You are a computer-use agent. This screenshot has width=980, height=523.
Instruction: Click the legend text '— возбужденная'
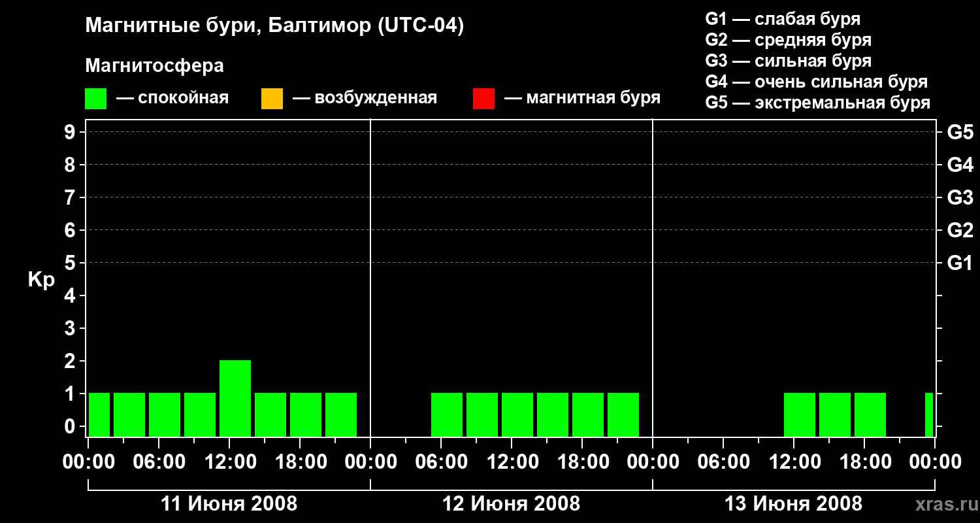click(365, 98)
